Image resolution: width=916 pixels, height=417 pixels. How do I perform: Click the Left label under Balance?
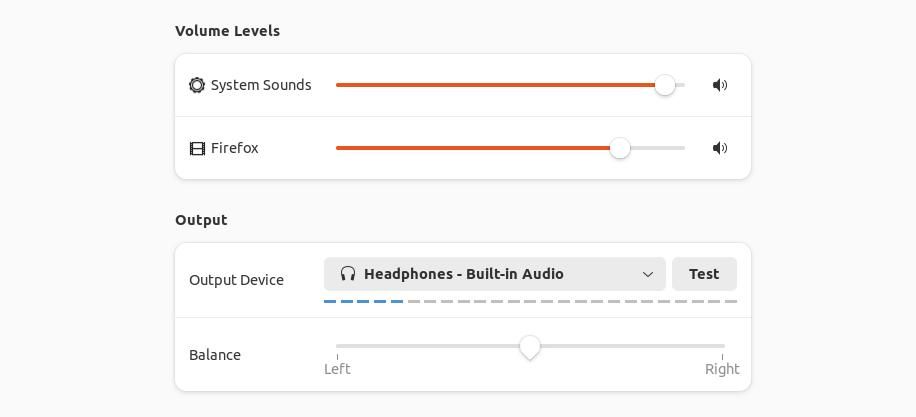[337, 369]
